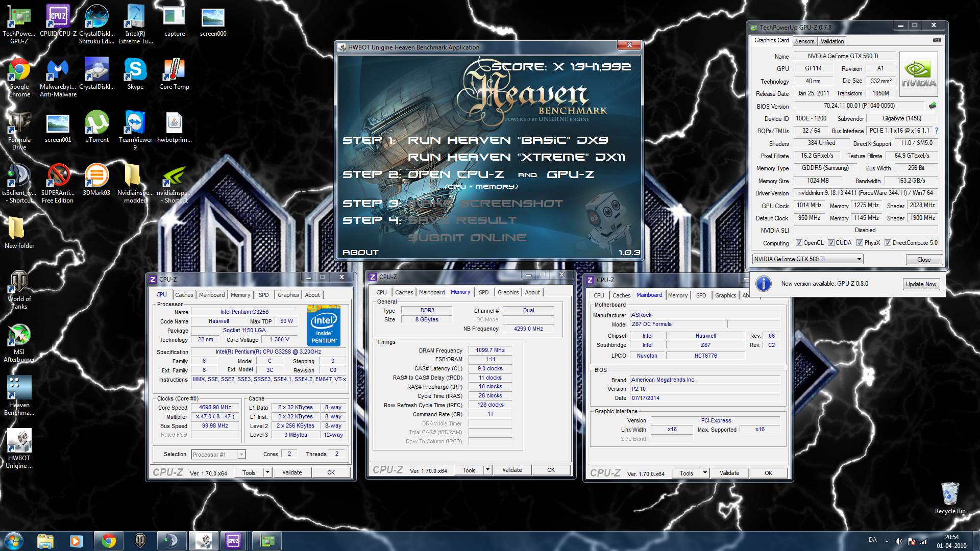
Task: Click Bus Interface question mark in GPU-Z
Action: point(937,131)
